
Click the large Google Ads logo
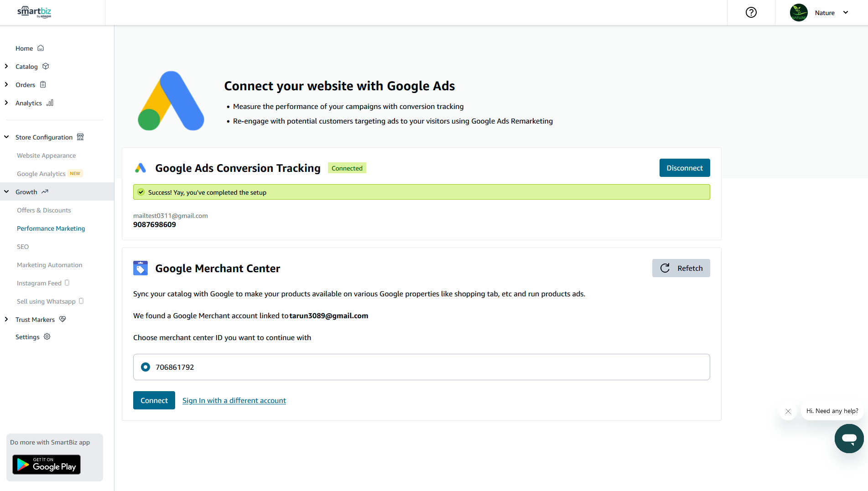tap(171, 101)
